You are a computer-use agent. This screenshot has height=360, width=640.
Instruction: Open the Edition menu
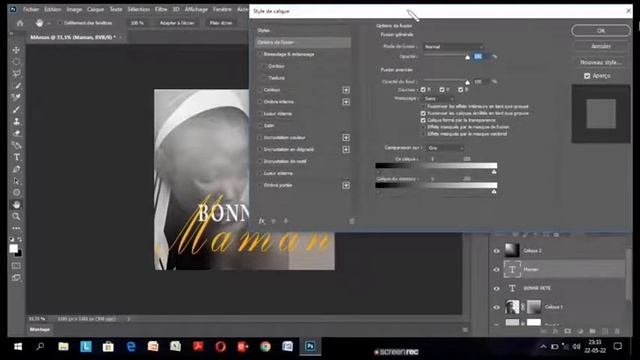point(53,9)
